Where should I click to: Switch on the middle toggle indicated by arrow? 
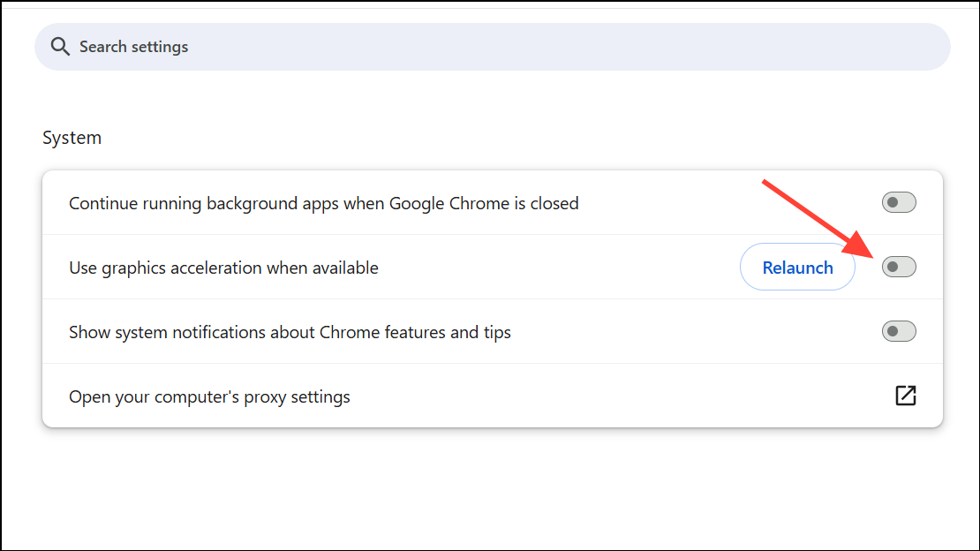coord(898,267)
